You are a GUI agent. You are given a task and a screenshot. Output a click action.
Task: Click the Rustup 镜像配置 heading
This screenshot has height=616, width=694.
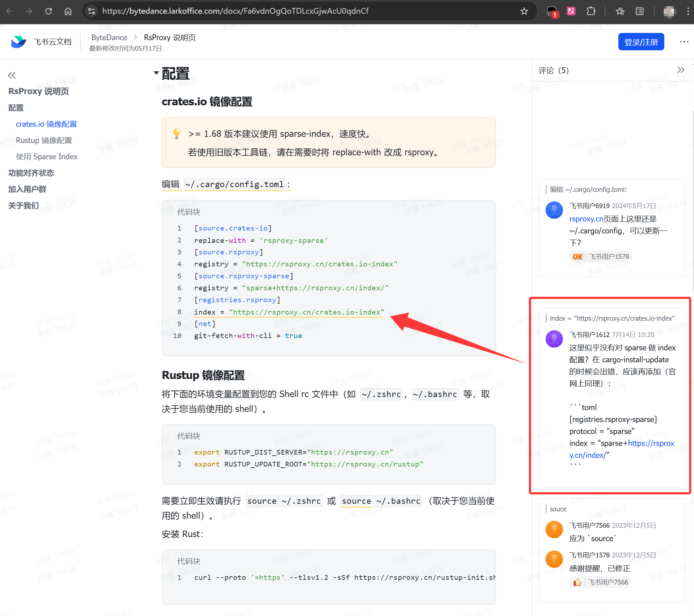click(203, 375)
